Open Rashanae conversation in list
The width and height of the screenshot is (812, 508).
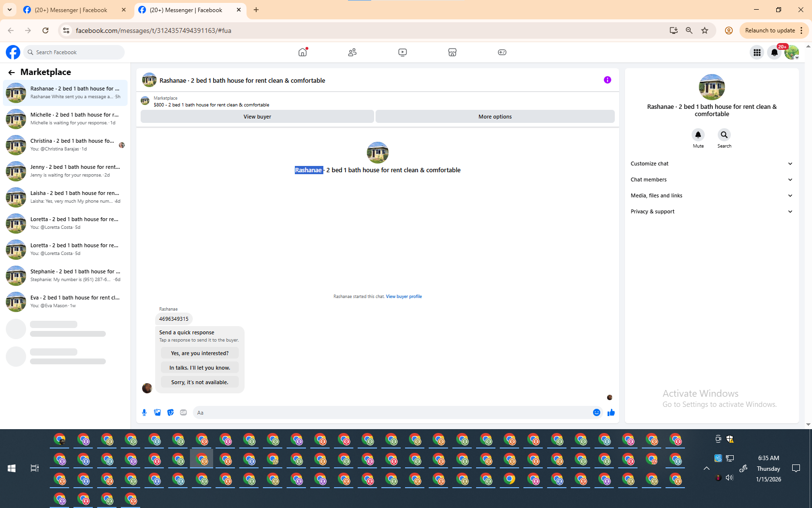click(65, 92)
